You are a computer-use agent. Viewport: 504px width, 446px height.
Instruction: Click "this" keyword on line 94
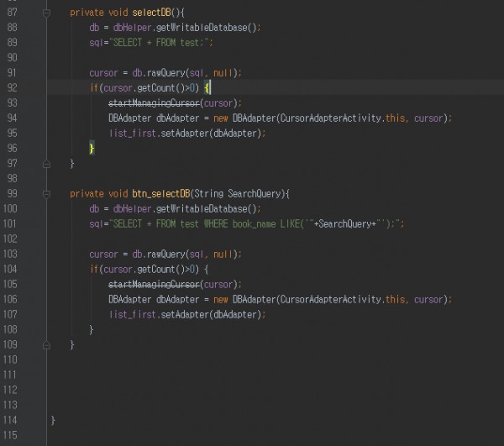point(395,118)
